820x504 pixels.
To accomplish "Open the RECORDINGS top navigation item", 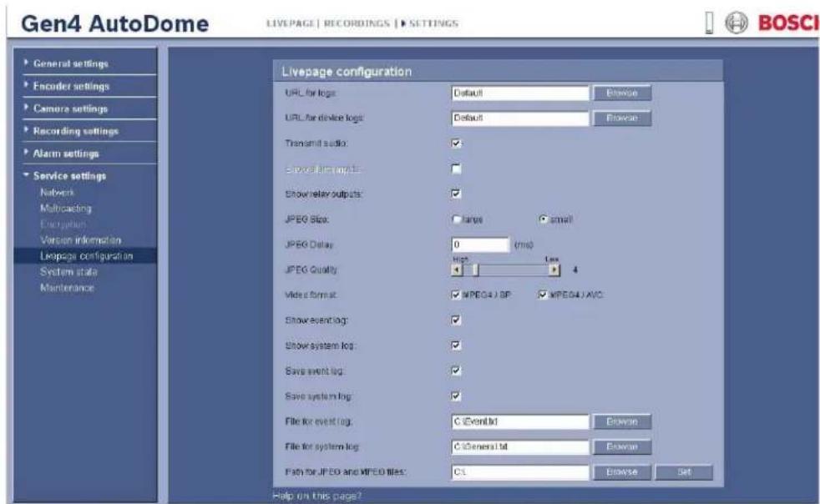I will tap(357, 23).
